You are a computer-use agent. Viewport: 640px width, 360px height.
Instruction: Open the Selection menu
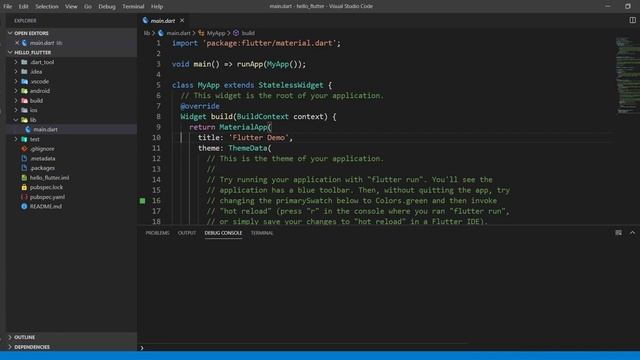(47, 7)
